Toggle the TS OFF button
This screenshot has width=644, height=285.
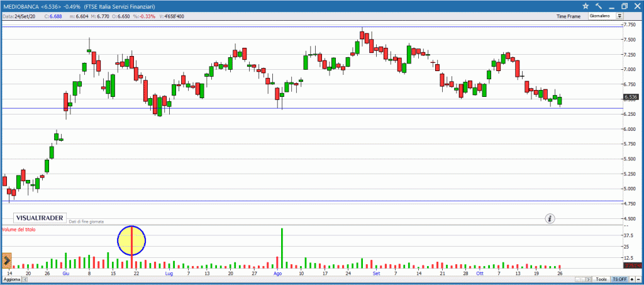click(x=619, y=279)
